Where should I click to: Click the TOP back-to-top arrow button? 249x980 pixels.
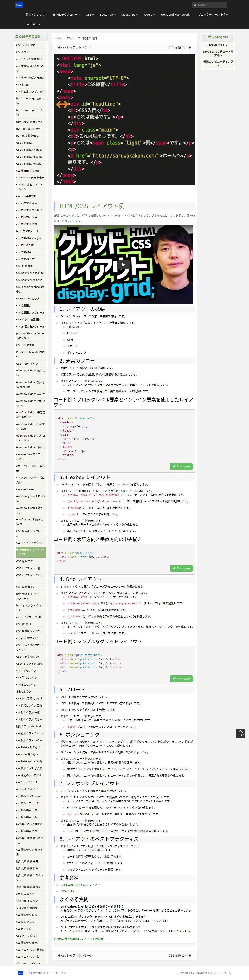click(241, 733)
